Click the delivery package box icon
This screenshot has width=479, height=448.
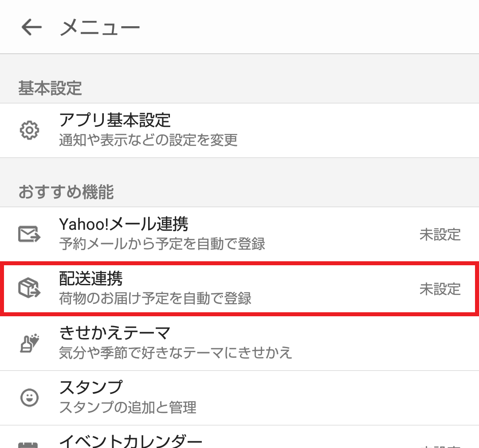(x=30, y=289)
